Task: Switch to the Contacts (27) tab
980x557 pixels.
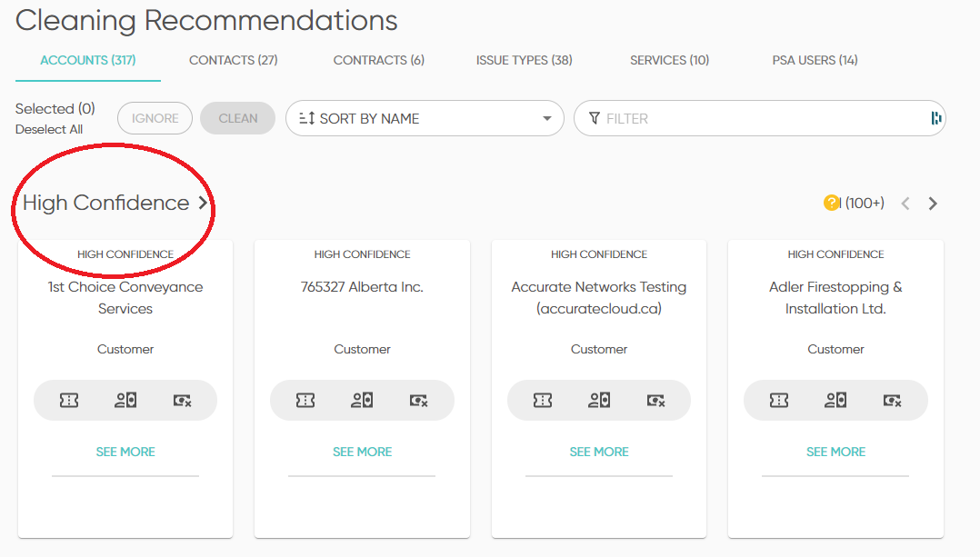Action: tap(233, 60)
